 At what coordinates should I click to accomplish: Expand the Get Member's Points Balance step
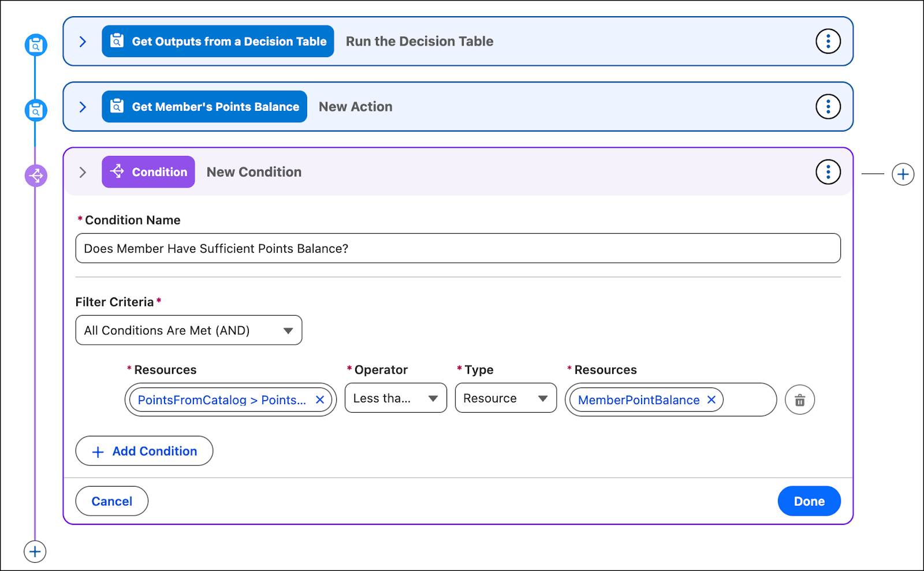(83, 107)
